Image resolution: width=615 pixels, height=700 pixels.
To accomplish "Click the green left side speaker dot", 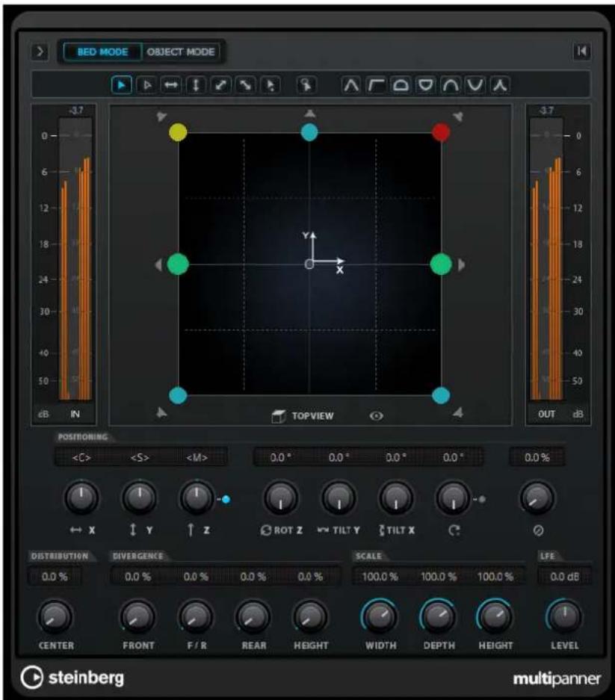I will coord(178,264).
